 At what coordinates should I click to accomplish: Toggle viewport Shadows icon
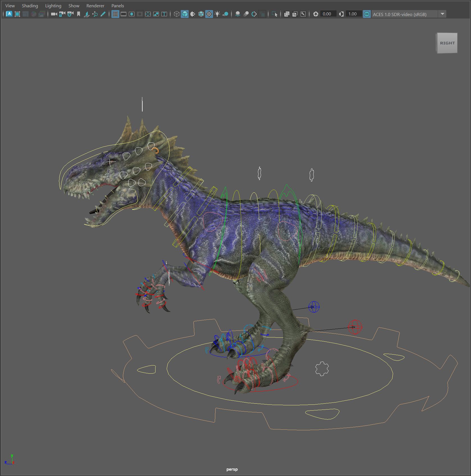click(x=225, y=14)
